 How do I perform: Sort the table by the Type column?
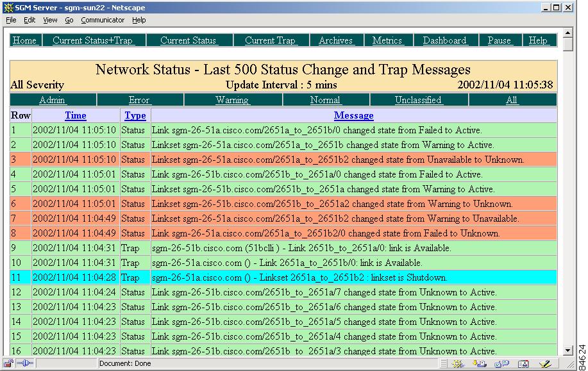tap(135, 115)
